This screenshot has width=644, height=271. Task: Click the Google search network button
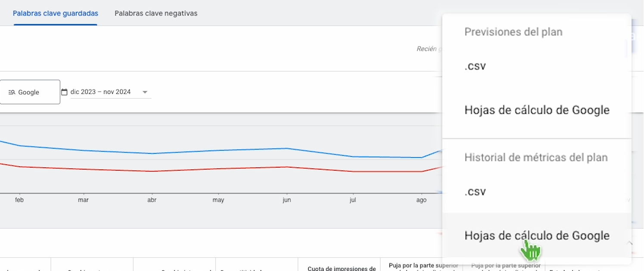tap(30, 92)
